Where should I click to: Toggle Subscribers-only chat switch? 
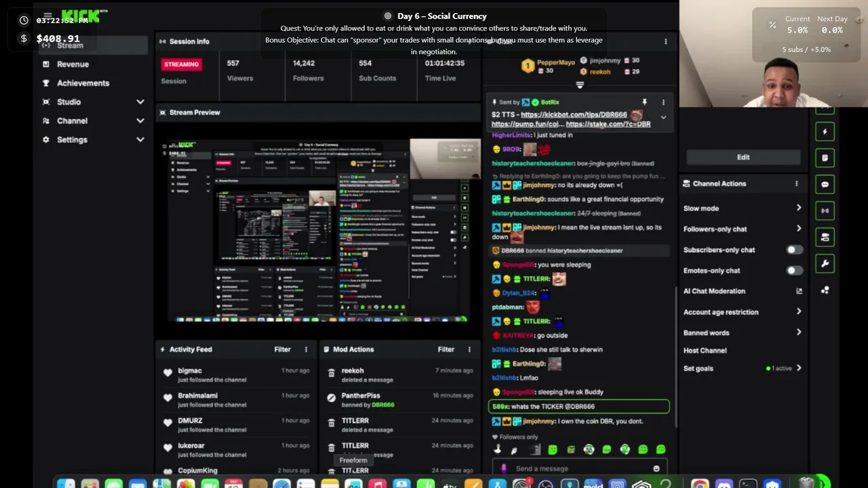(x=793, y=250)
